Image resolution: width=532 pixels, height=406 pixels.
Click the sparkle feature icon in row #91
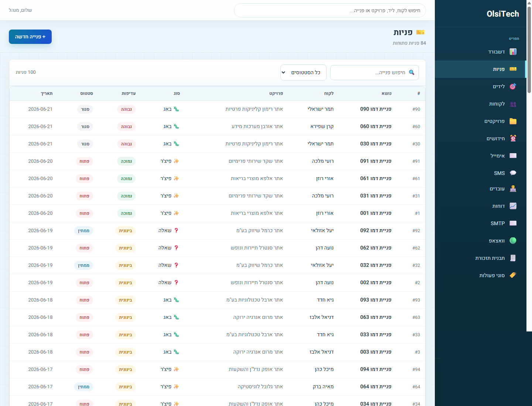pyautogui.click(x=176, y=161)
